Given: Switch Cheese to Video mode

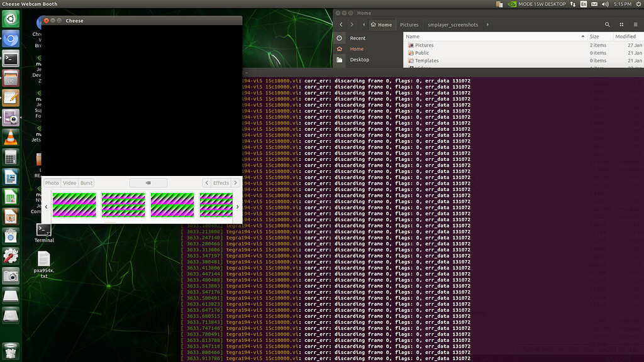Looking at the screenshot, I should 69,183.
